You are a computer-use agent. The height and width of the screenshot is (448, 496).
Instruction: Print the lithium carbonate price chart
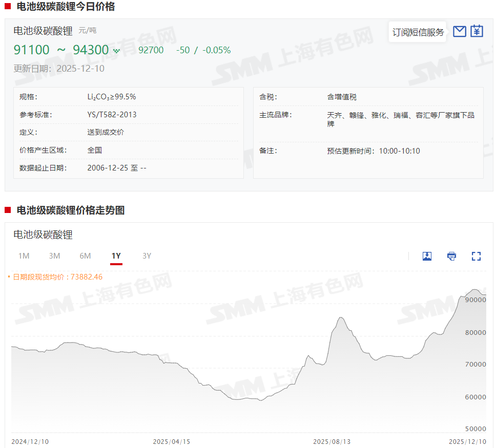point(451,256)
